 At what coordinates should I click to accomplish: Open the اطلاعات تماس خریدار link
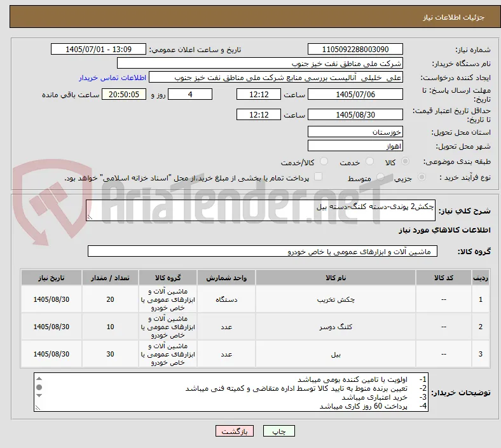click(113, 78)
